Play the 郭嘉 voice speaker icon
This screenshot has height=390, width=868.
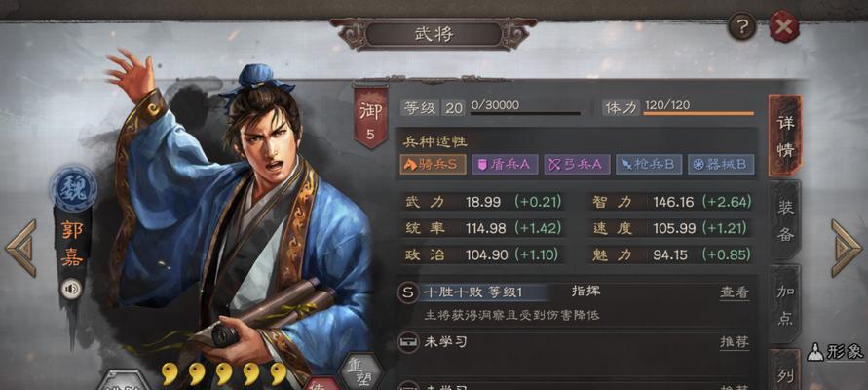click(x=71, y=289)
